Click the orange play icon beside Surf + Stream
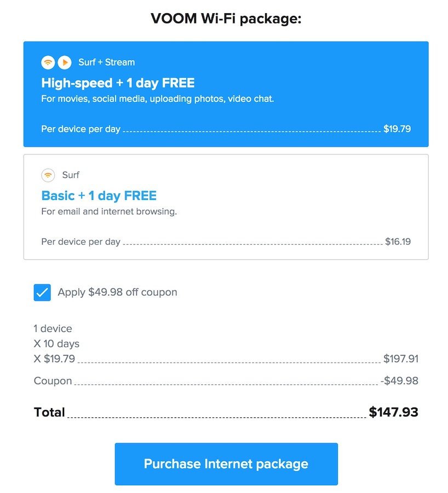Viewport: 448px width, 493px height. click(65, 62)
